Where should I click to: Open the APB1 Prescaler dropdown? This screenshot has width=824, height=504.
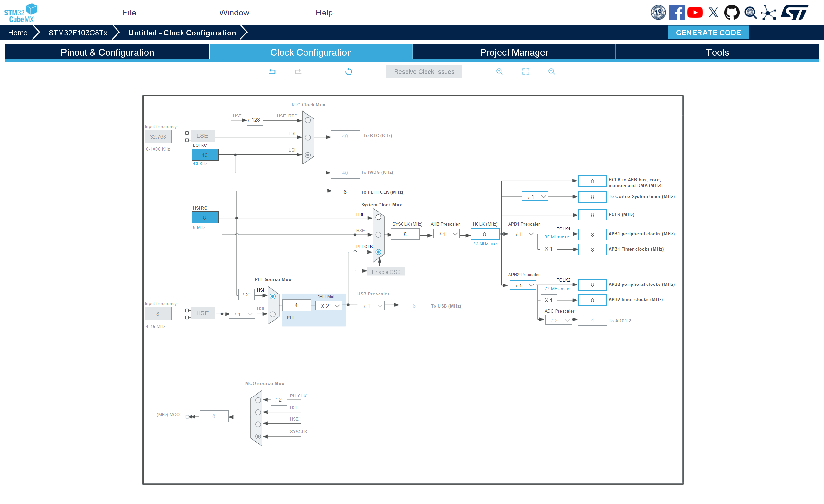click(x=522, y=234)
